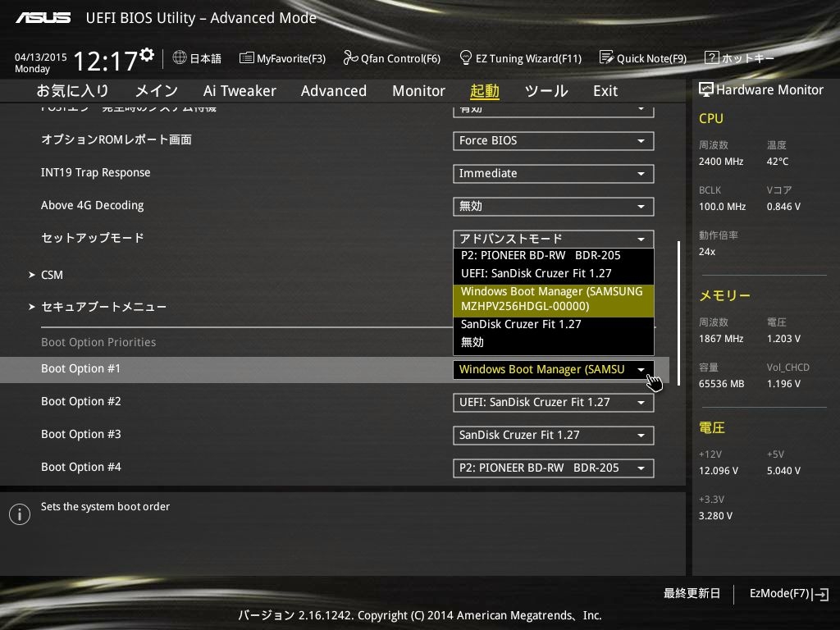Viewport: 840px width, 630px height.
Task: Choose 無効 in the open list
Action: tap(554, 342)
